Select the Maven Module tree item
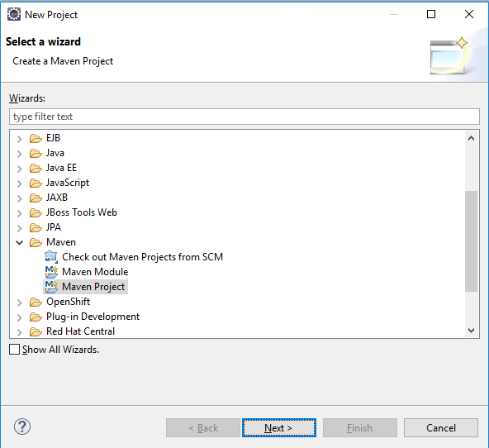This screenshot has height=448, width=489. click(x=95, y=272)
